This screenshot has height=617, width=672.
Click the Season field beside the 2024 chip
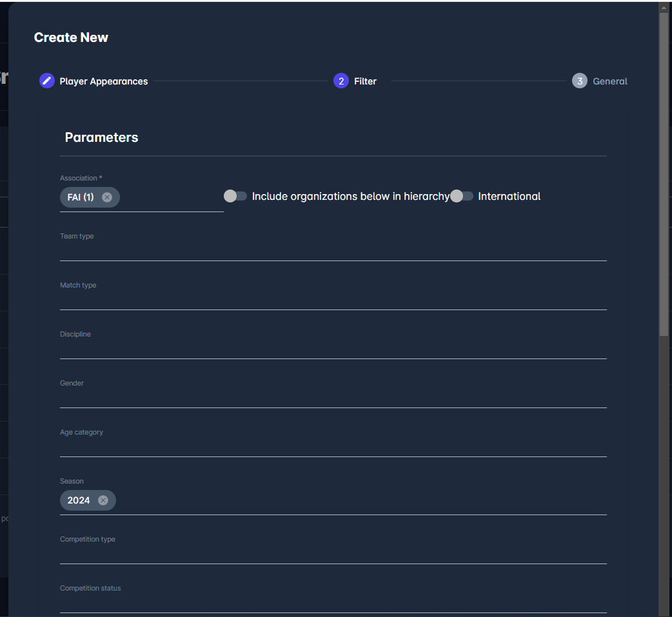point(361,500)
